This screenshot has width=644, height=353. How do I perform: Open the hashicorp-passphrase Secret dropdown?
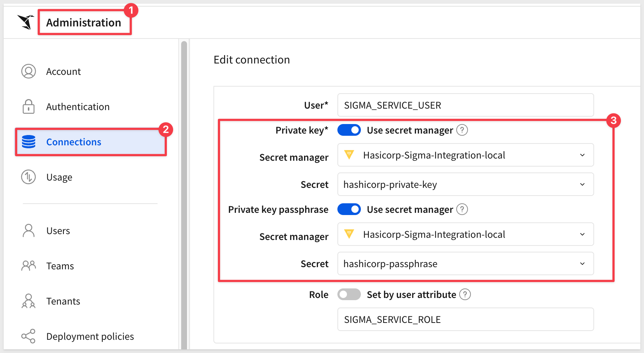[465, 263]
